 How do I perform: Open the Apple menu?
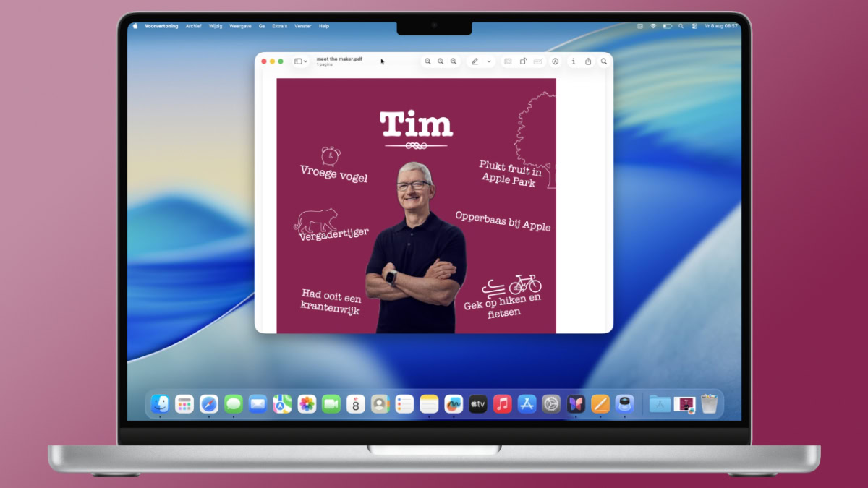pos(135,25)
